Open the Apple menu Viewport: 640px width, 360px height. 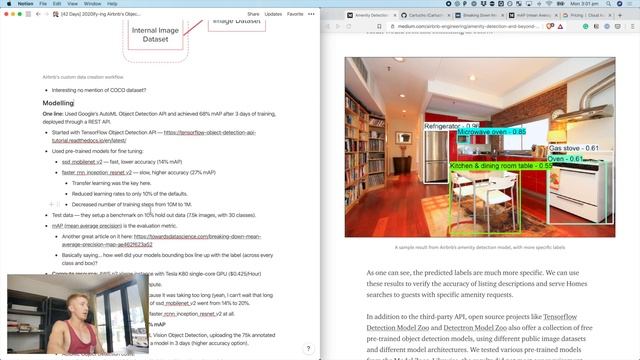click(x=9, y=4)
